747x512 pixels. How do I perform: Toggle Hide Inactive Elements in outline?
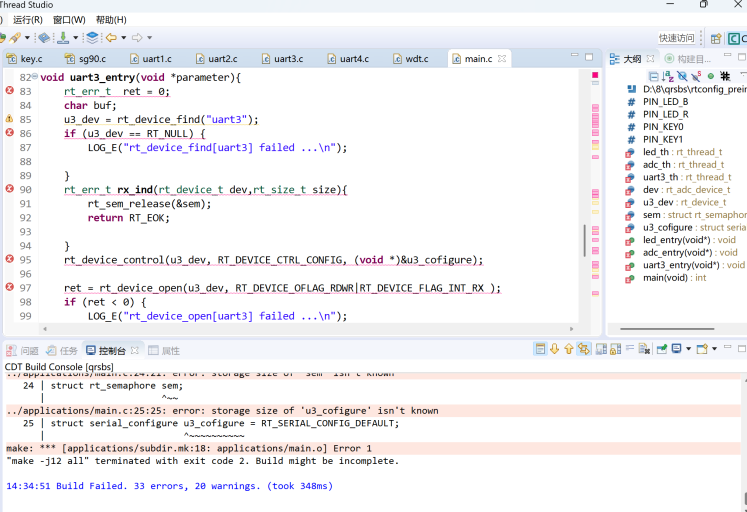point(725,76)
